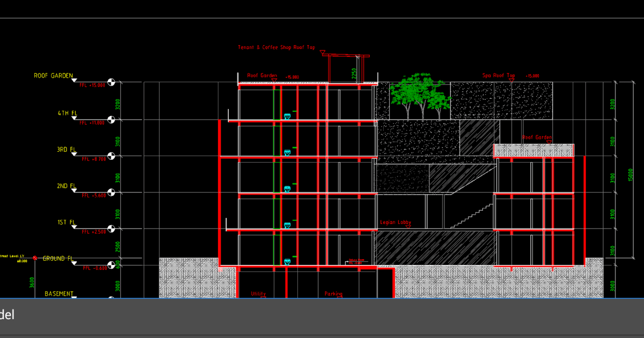
Task: Click the datum symbol near GROUND FL
Action: click(111, 265)
